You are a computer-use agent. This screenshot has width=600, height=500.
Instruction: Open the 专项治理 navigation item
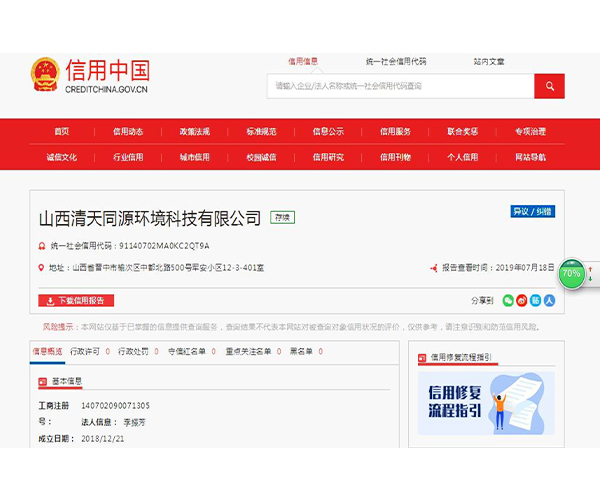pyautogui.click(x=530, y=132)
